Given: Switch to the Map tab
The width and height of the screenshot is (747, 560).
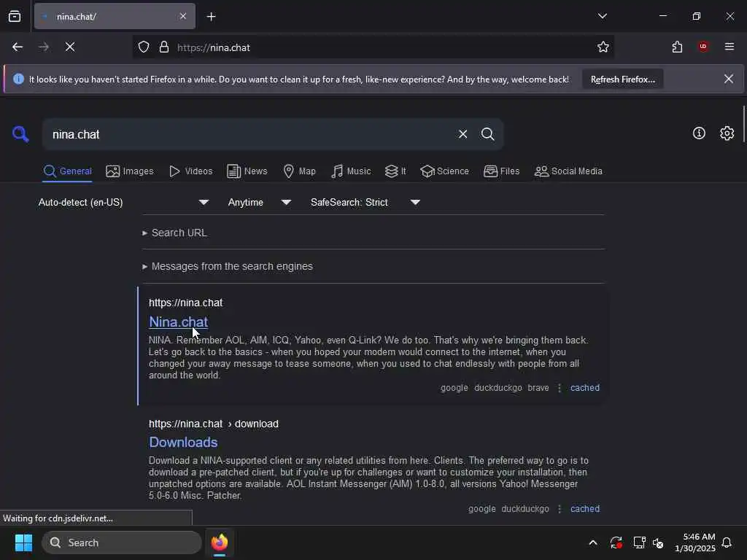Looking at the screenshot, I should 299,171.
